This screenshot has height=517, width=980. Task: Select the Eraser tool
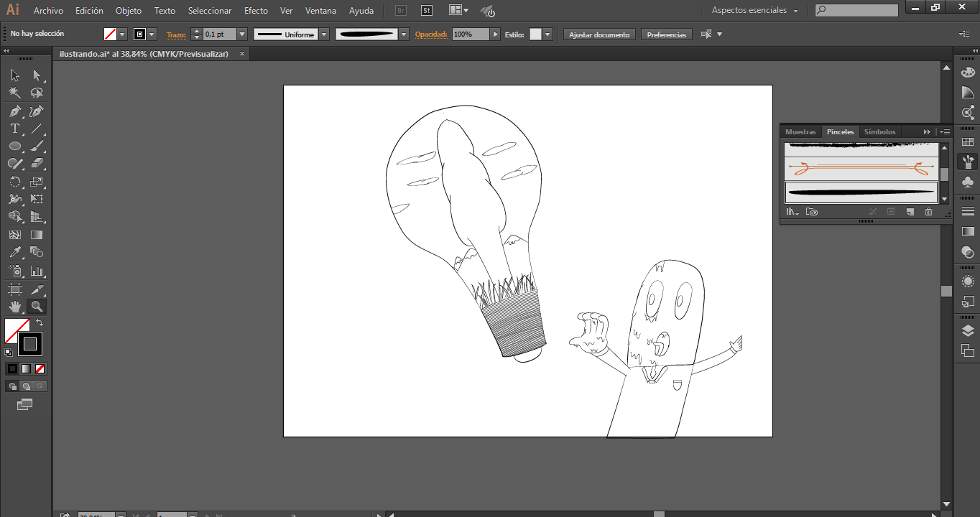point(37,164)
